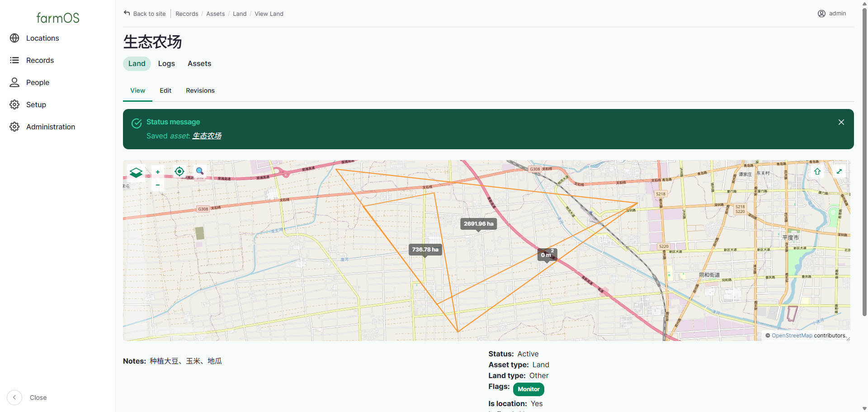Viewport: 868px width, 412px height.
Task: Open the OpenStreetMap attribution link
Action: [x=792, y=336]
